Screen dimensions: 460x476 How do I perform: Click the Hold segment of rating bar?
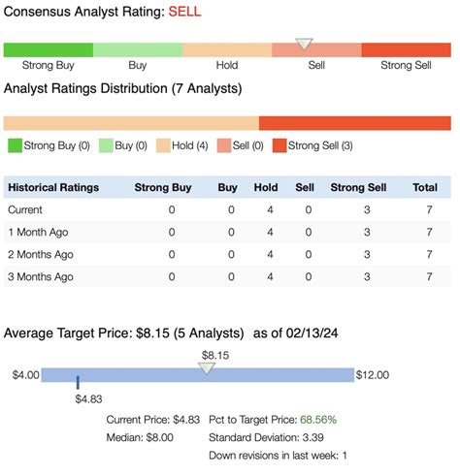[x=227, y=49]
